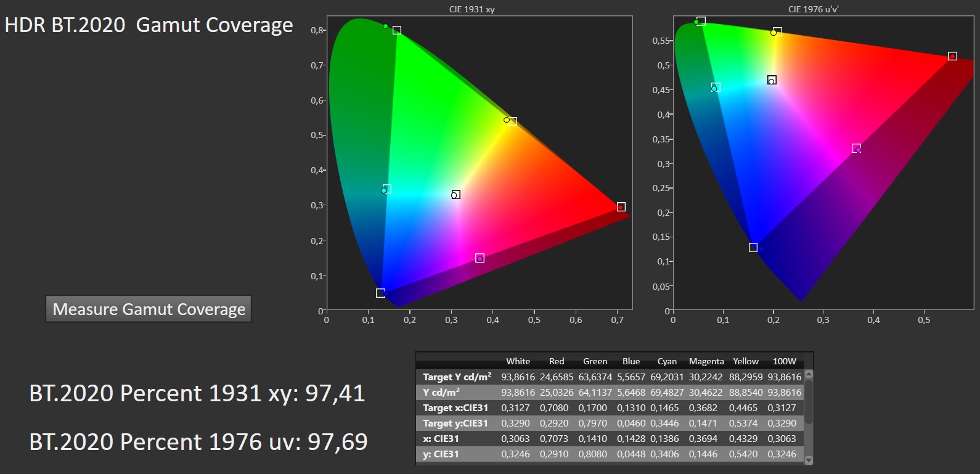The height and width of the screenshot is (474, 980).
Task: Select the red target marker in CIE 1976 chart
Action: click(x=952, y=56)
